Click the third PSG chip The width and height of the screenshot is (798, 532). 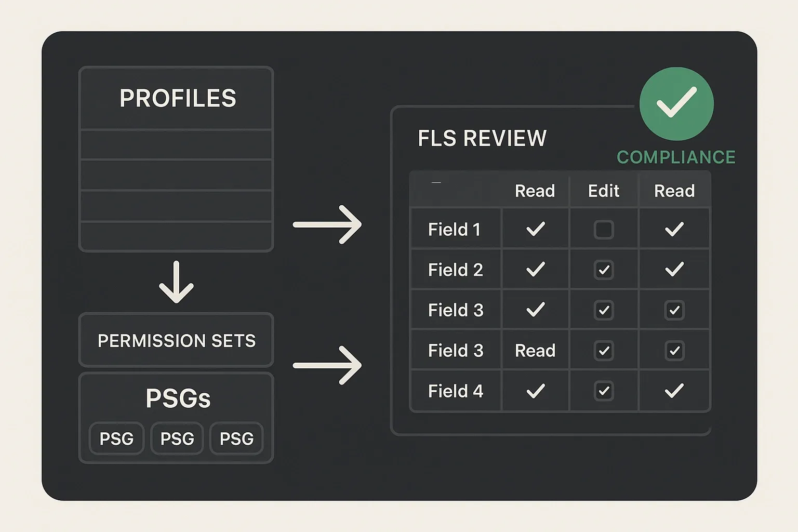point(236,439)
